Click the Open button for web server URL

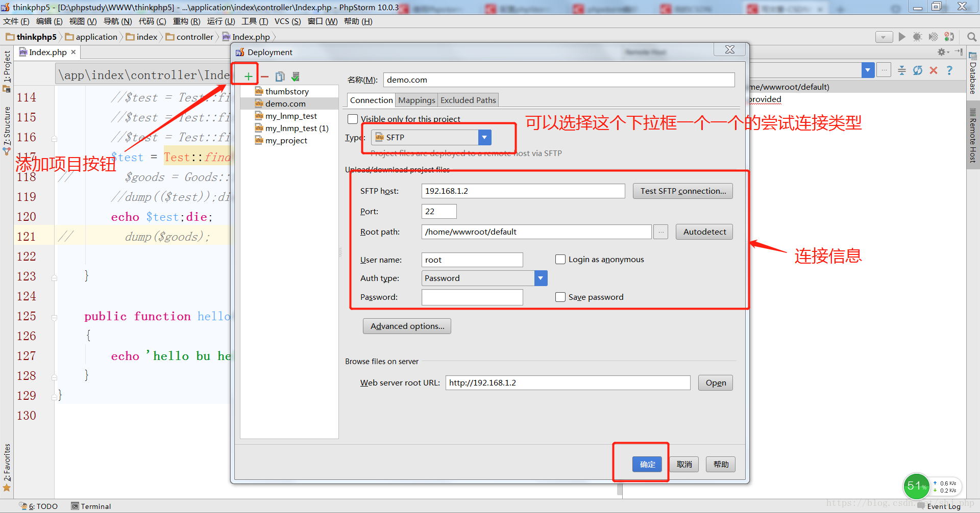[716, 382]
